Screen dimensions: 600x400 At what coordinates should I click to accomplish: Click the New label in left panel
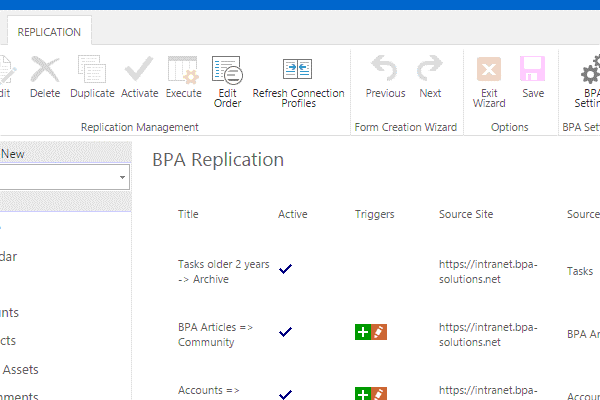(x=13, y=154)
